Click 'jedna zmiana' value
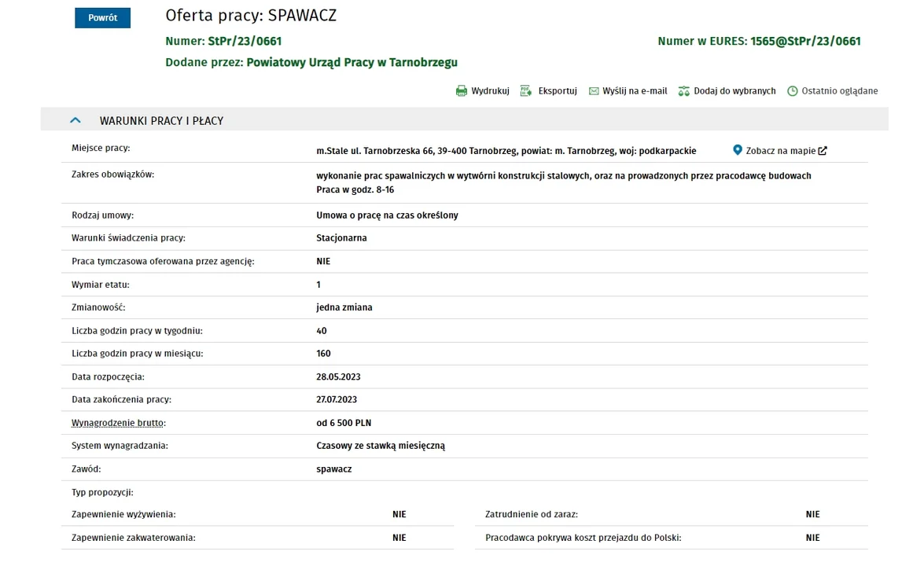 pos(344,307)
